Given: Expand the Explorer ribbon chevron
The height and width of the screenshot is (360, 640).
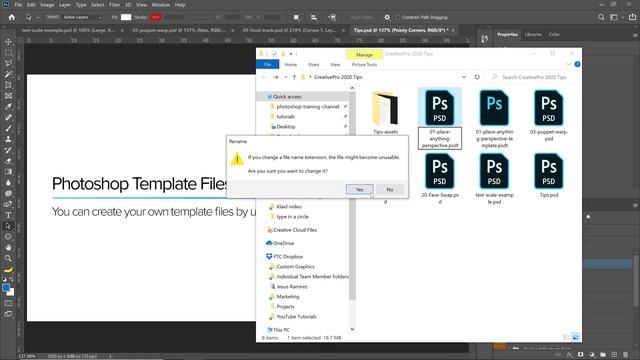Looking at the screenshot, I should click(x=568, y=64).
